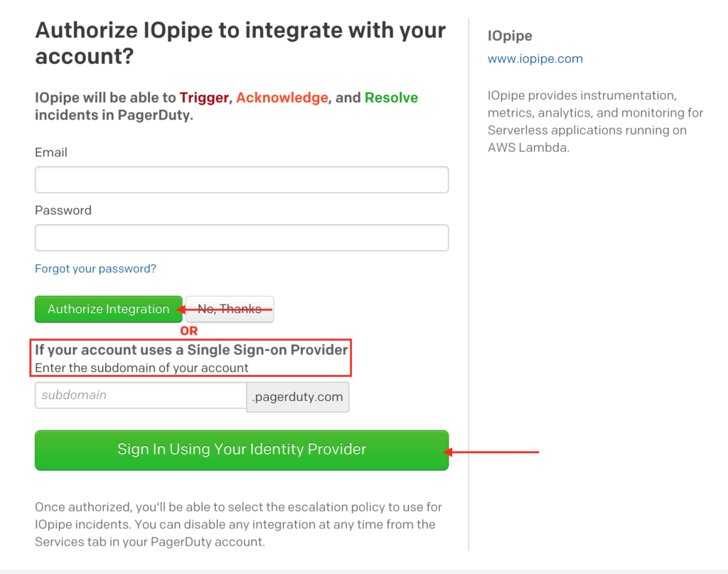The height and width of the screenshot is (574, 728).
Task: Focus the Password text box
Action: (x=241, y=238)
